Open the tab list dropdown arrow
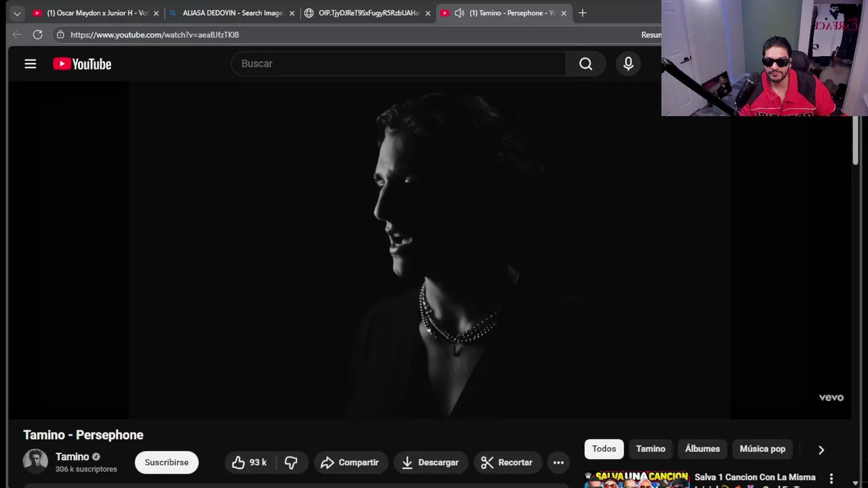This screenshot has height=488, width=868. coord(17,13)
